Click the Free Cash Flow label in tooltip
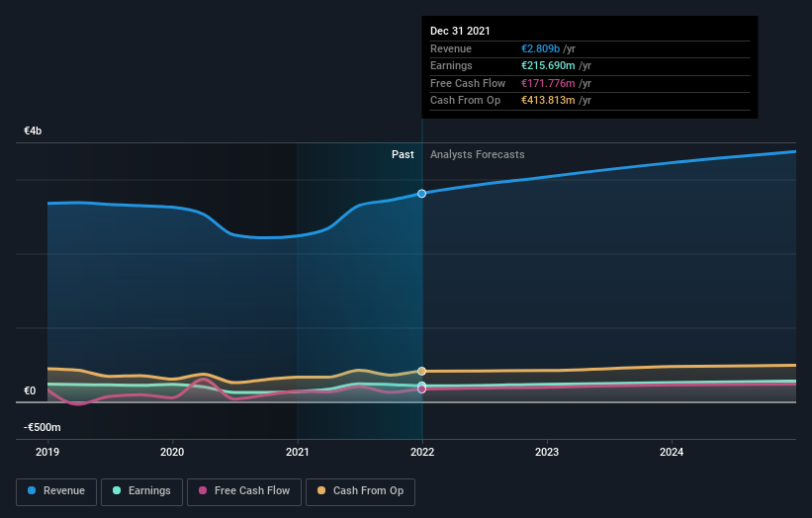Viewport: 812px width, 518px height. 468,83
